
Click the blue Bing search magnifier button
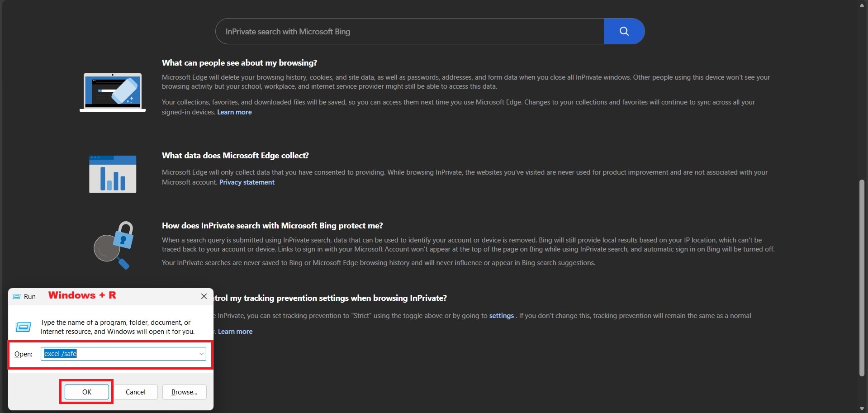[624, 31]
